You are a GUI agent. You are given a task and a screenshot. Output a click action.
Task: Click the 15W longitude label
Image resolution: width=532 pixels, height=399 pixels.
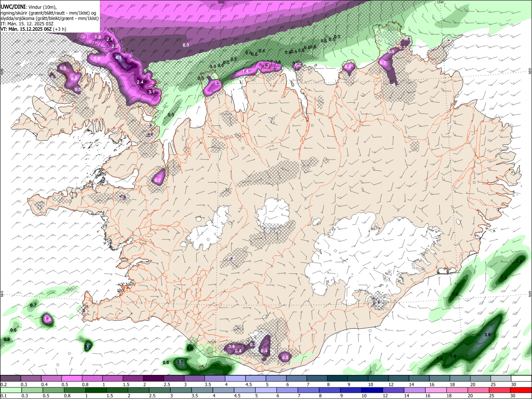pos(440,2)
